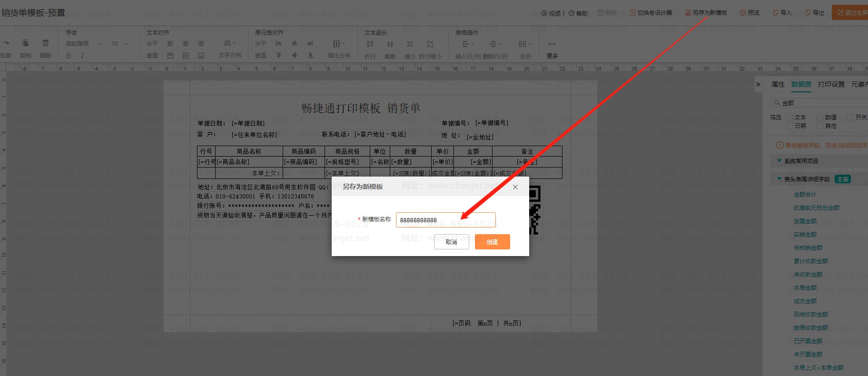Open the delete row/column (删除行/列) dropdown
The height and width of the screenshot is (376, 868).
495,44
